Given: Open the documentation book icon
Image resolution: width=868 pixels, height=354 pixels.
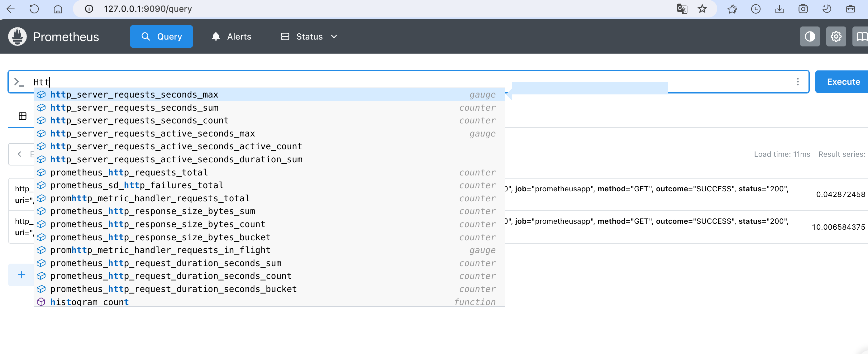Looking at the screenshot, I should [861, 36].
